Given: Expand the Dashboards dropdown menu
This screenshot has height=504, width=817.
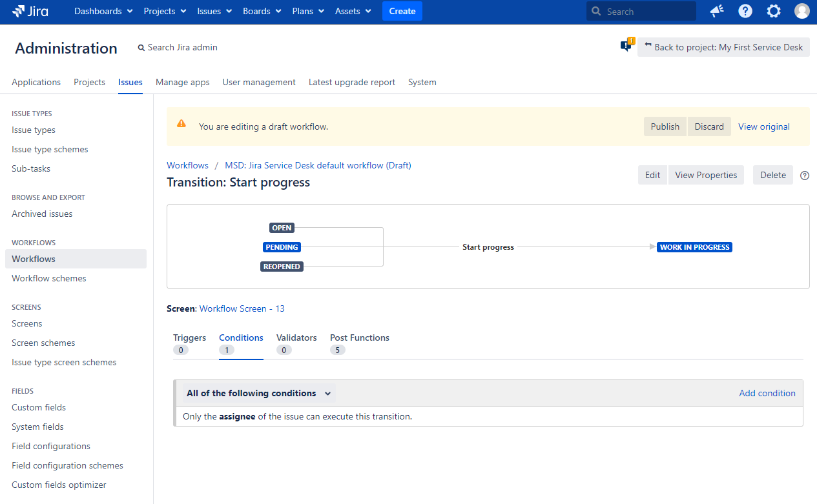Looking at the screenshot, I should point(103,11).
